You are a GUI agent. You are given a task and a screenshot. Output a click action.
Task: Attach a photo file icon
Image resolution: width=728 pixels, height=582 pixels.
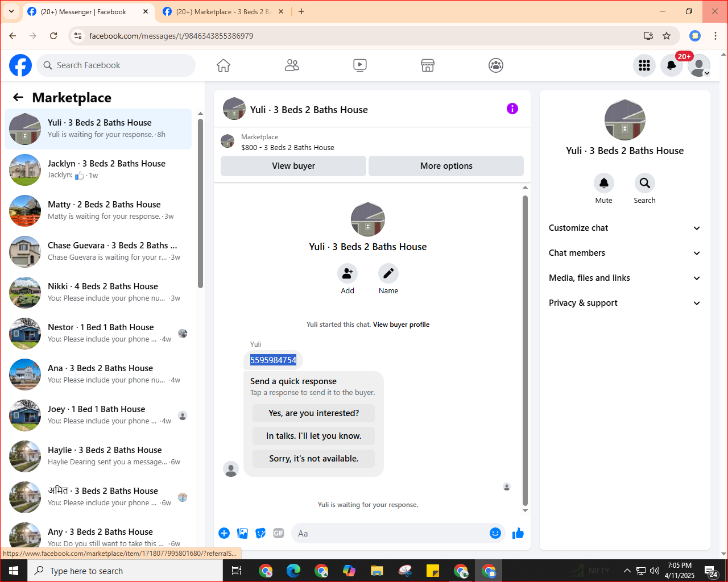243,533
